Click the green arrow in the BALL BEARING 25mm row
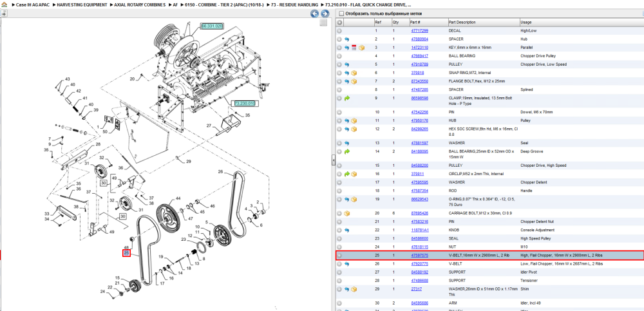Screen dimensions: 644x311 tap(347, 151)
